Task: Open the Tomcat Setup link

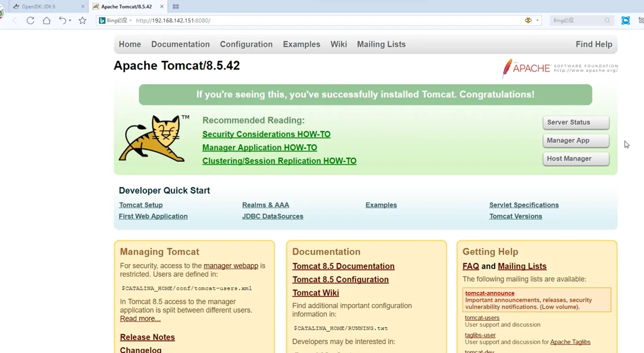Action: pos(141,205)
